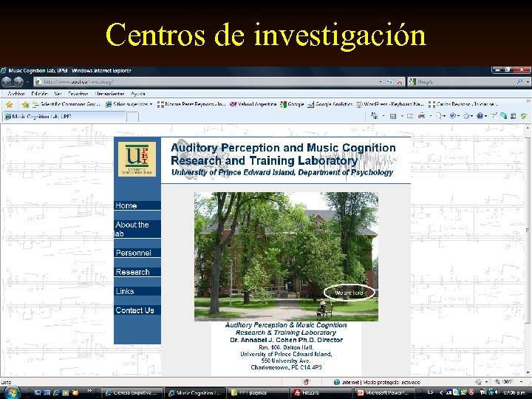Screen dimensions: 532x399
Task: Select the Music Cognition Lab, UPEI tab
Action: (x=64, y=117)
